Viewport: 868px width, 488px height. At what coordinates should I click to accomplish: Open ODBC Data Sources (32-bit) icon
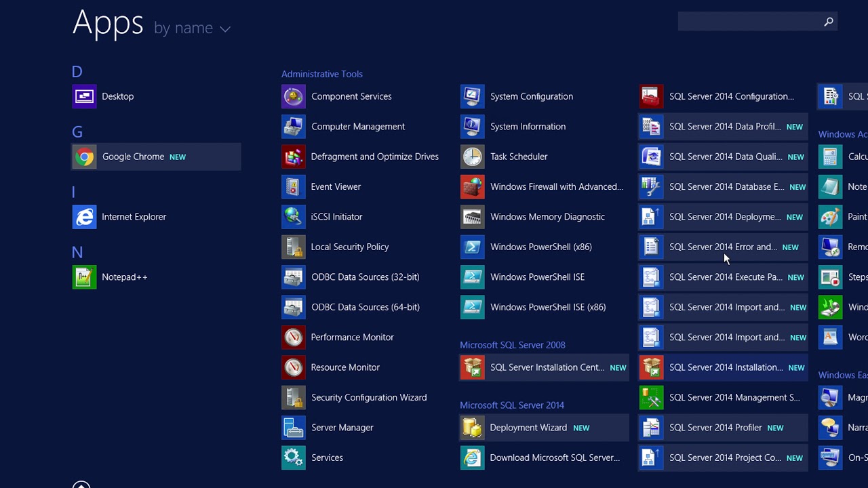click(x=294, y=277)
